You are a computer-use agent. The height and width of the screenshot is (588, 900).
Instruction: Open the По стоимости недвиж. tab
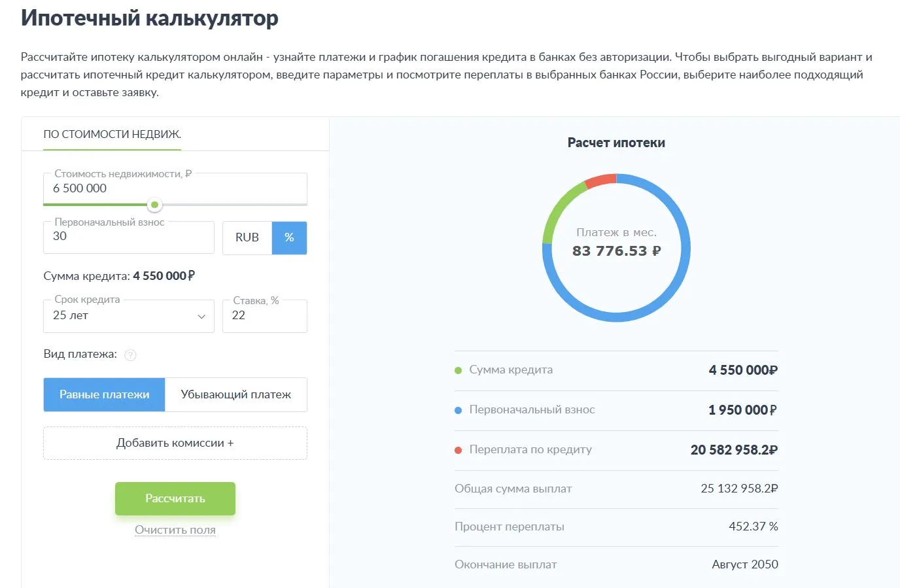pos(112,134)
